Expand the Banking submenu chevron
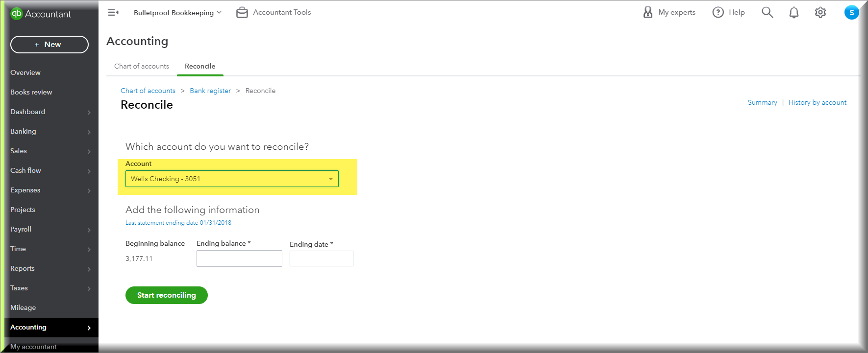Screen dimensions: 868x353 [89, 132]
